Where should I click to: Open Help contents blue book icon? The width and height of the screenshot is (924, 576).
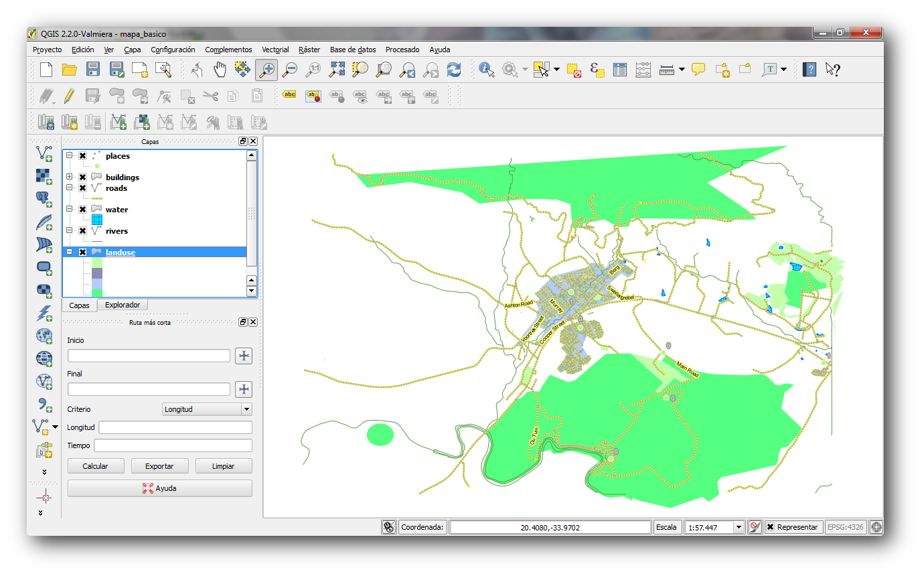coord(810,69)
